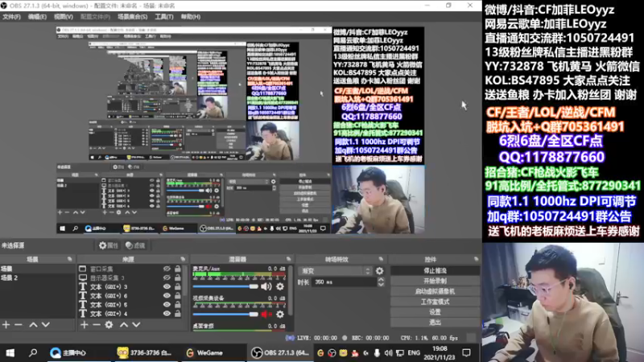The height and width of the screenshot is (362, 644).
Task: Unmute the red 视频采集设备 speaker icon
Action: 266,315
